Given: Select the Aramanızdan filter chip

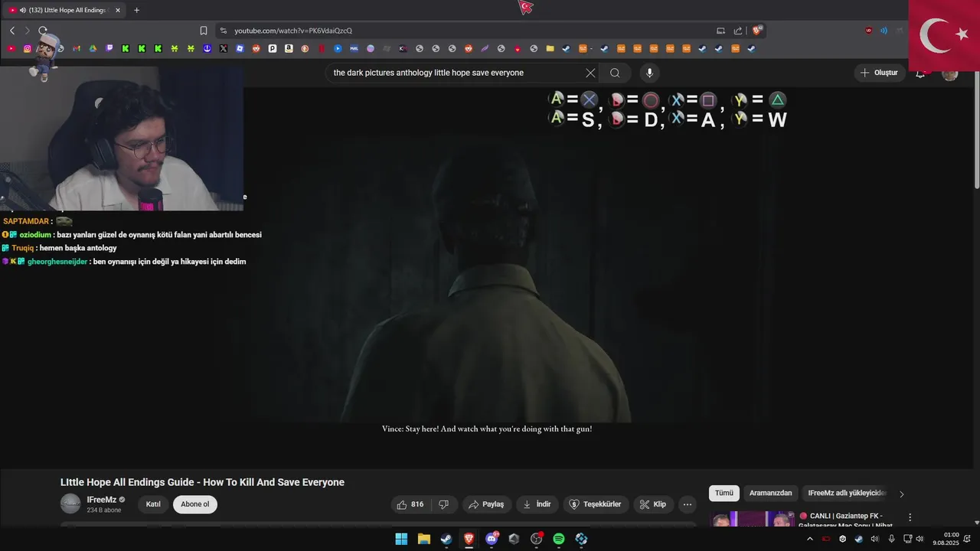Looking at the screenshot, I should coord(771,493).
